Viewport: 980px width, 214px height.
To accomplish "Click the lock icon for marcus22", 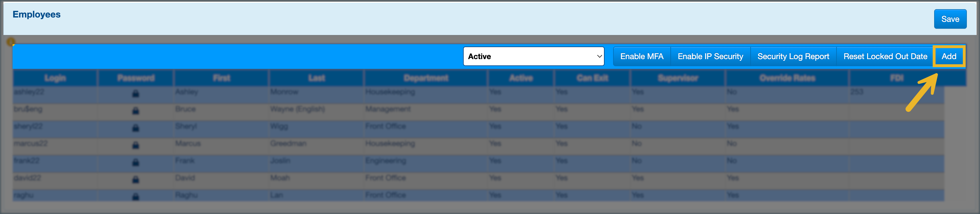I will [135, 145].
